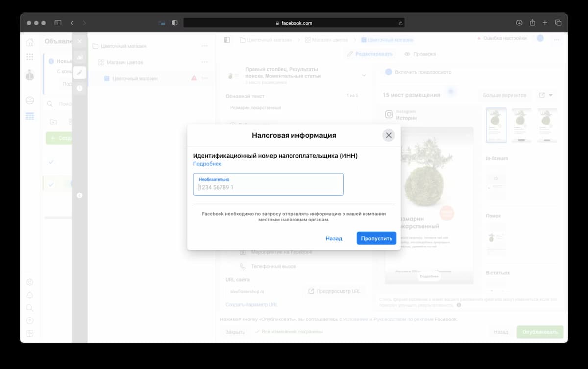Open the notifications bell

tap(30, 295)
